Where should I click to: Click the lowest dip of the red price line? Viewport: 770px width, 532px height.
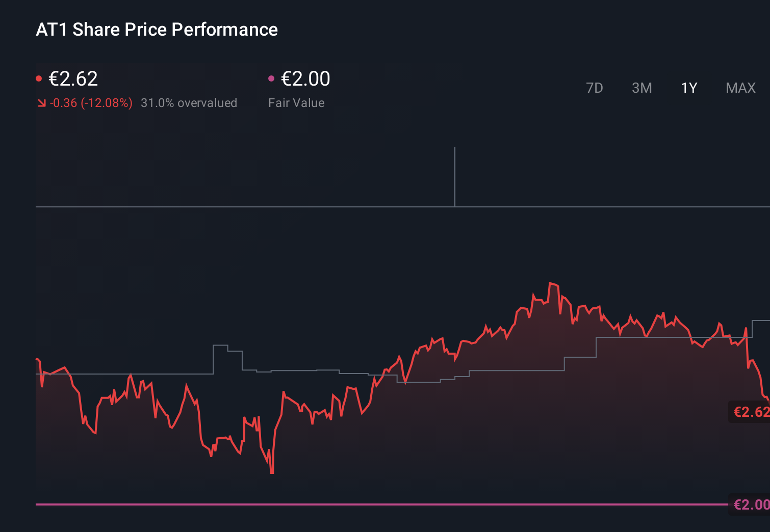272,473
